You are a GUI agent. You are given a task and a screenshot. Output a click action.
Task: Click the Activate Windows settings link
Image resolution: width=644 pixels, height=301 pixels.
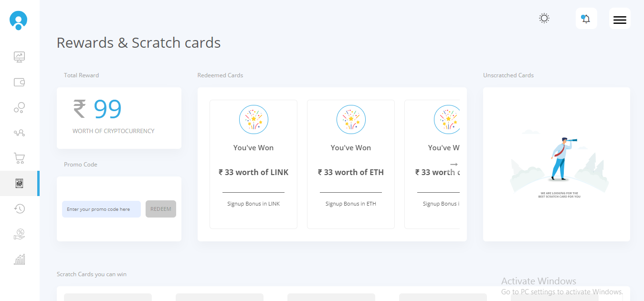(561, 291)
